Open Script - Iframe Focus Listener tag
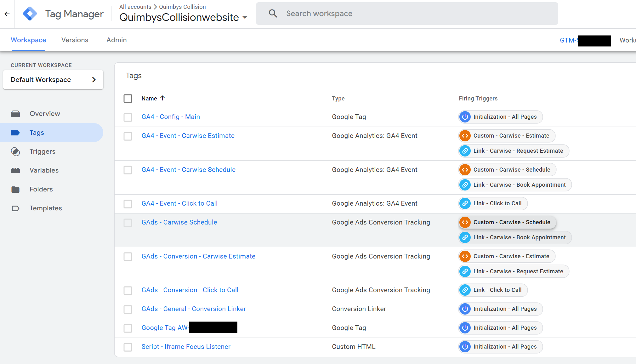The width and height of the screenshot is (636, 364). click(x=186, y=347)
